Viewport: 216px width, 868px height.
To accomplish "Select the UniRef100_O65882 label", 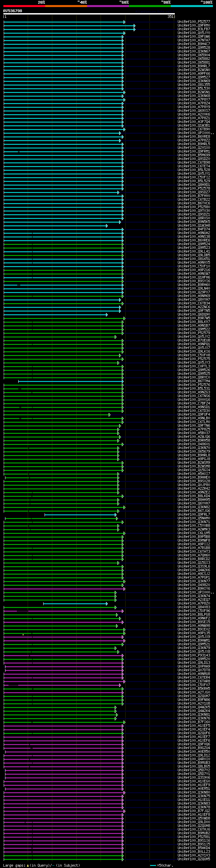I will point(194,59).
